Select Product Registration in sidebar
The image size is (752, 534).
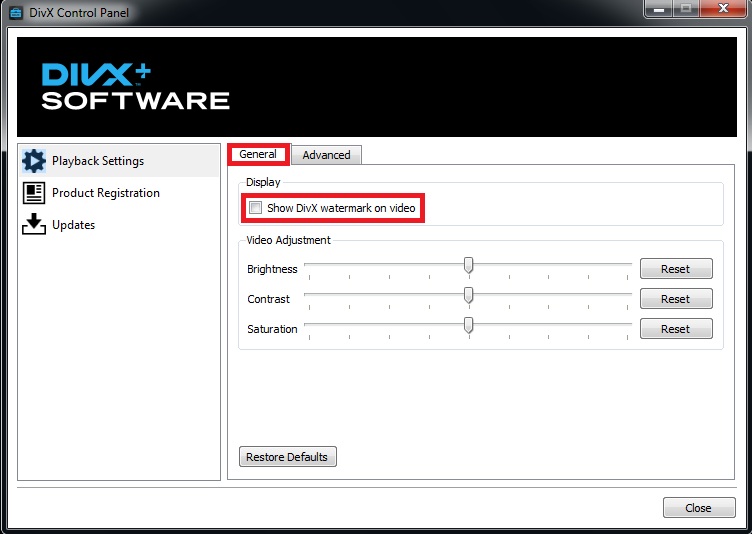click(119, 193)
